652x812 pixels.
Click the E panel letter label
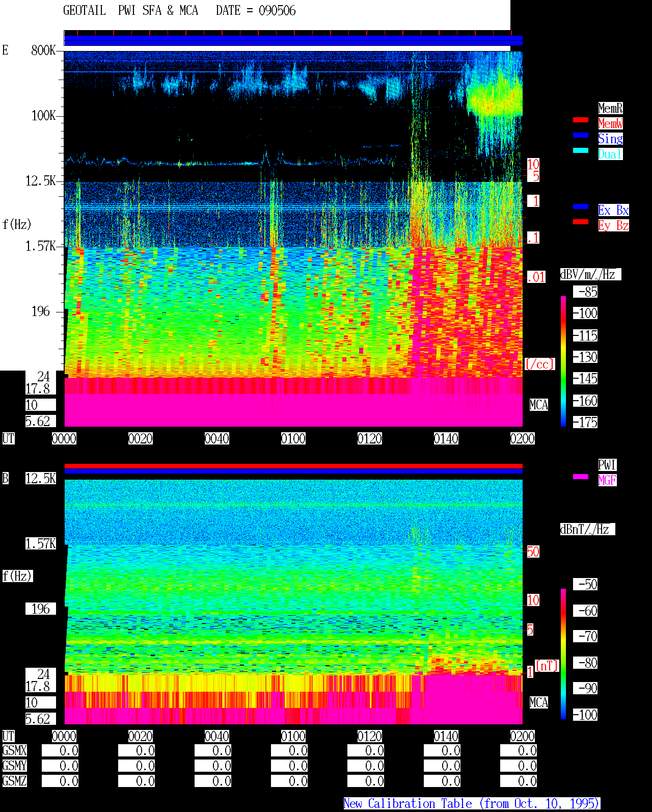tap(5, 50)
